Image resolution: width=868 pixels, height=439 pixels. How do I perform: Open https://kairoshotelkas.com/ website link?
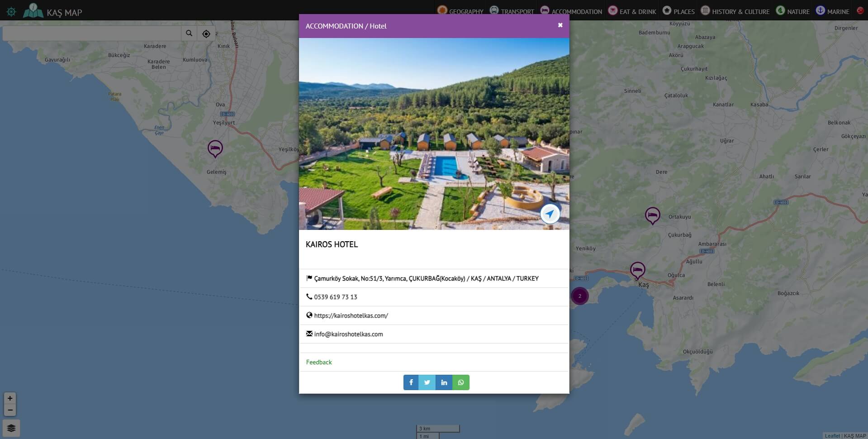[351, 315]
